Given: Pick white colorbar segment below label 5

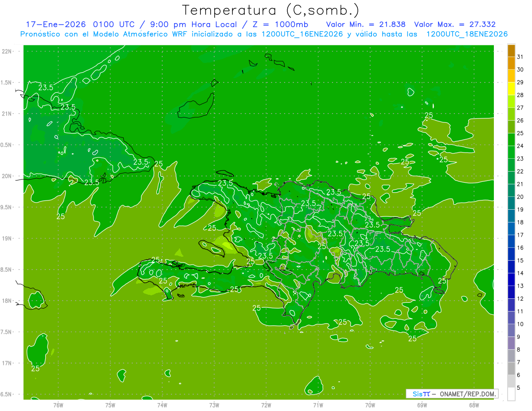Looking at the screenshot, I should pos(511,394).
